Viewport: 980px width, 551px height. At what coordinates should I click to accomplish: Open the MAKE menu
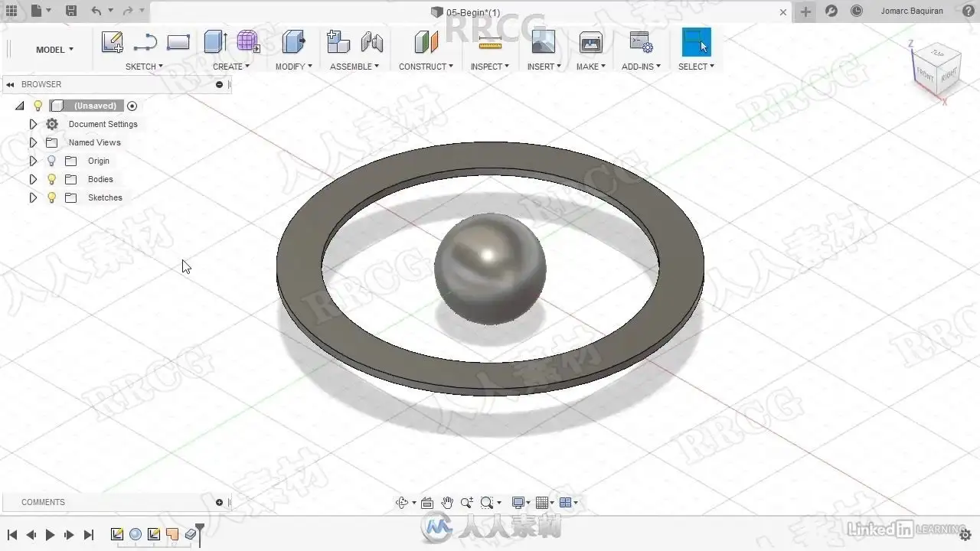591,67
